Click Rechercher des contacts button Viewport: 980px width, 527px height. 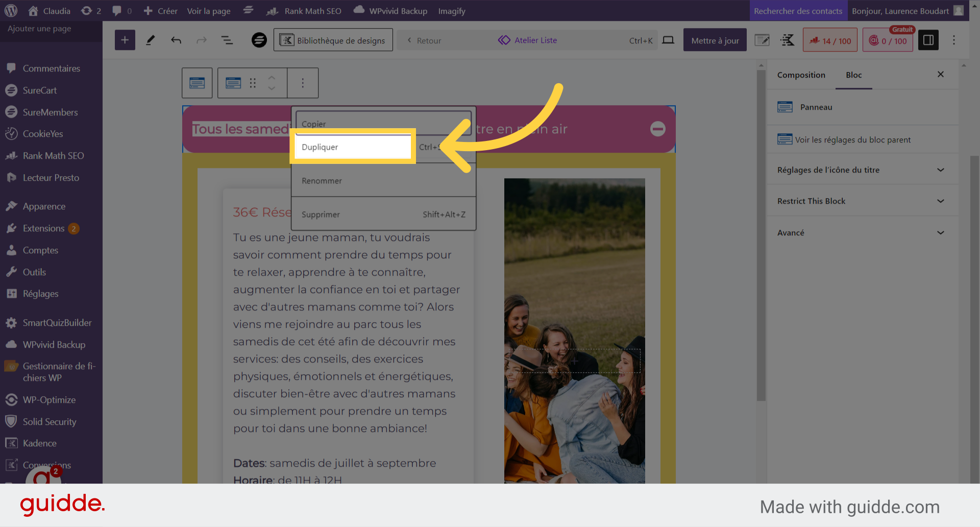798,11
